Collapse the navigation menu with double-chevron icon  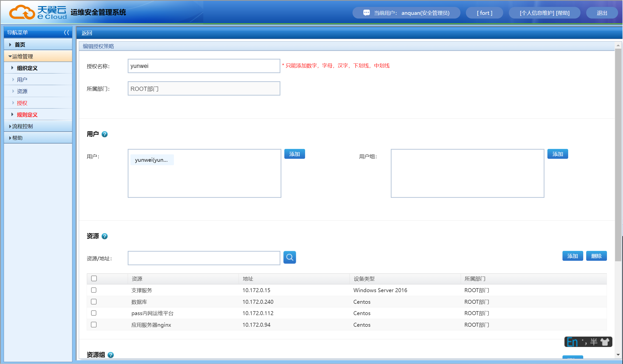[x=66, y=33]
